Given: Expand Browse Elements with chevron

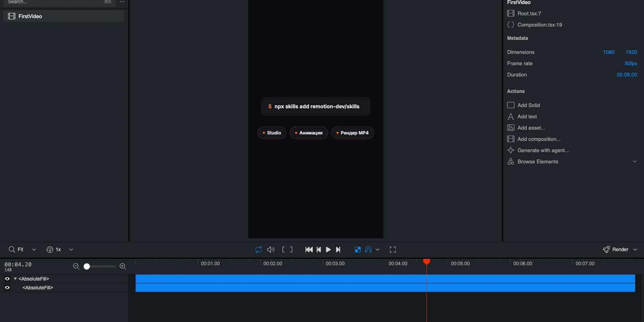Looking at the screenshot, I should 635,161.
